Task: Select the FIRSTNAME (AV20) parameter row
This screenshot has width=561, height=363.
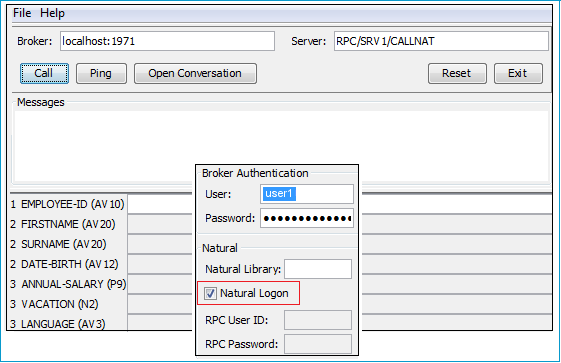Action: point(67,224)
